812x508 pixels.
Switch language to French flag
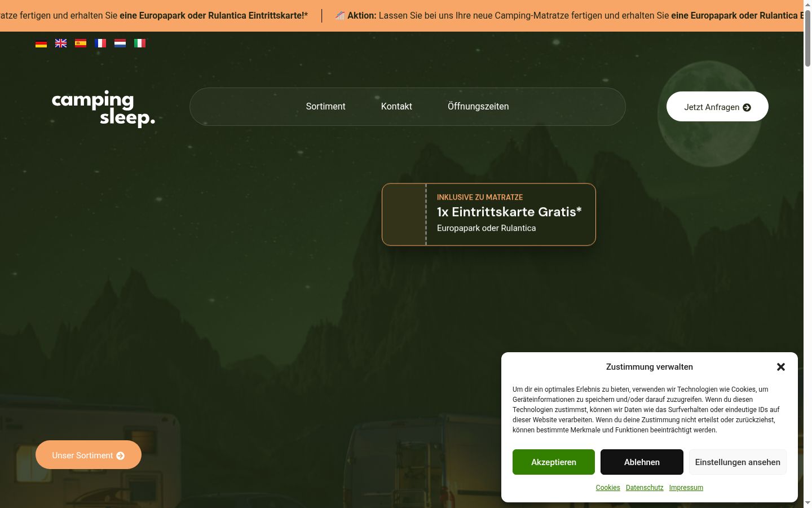pos(100,43)
